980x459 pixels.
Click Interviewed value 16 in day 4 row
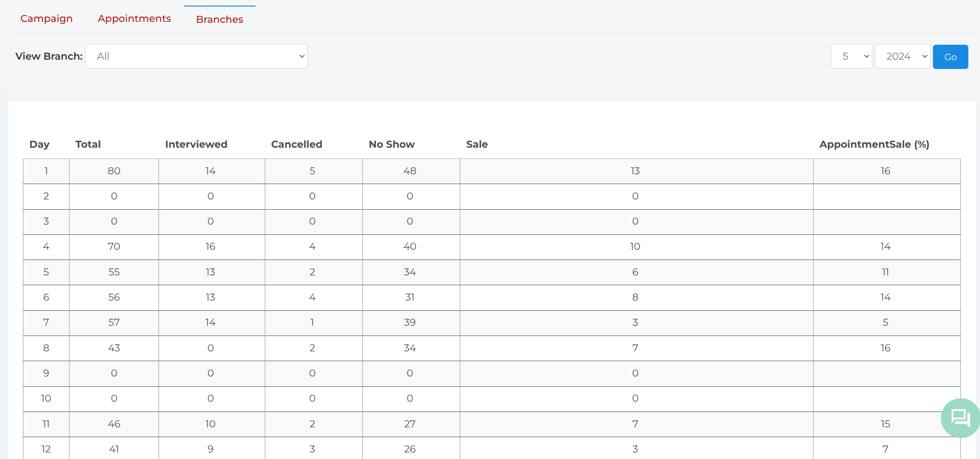coord(210,247)
